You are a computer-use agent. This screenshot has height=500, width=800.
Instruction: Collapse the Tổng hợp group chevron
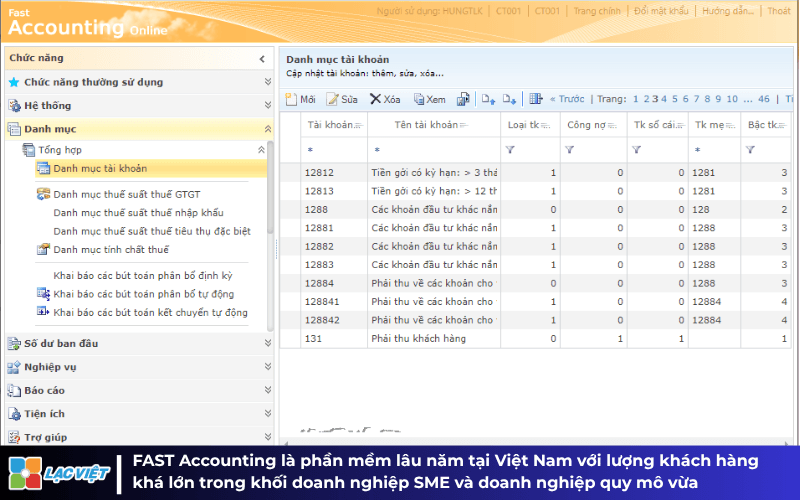(261, 149)
